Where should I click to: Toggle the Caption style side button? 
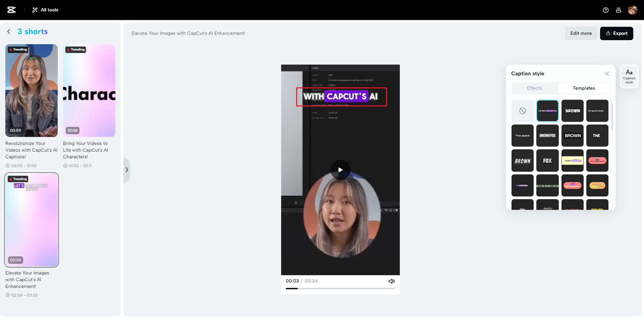tap(629, 76)
